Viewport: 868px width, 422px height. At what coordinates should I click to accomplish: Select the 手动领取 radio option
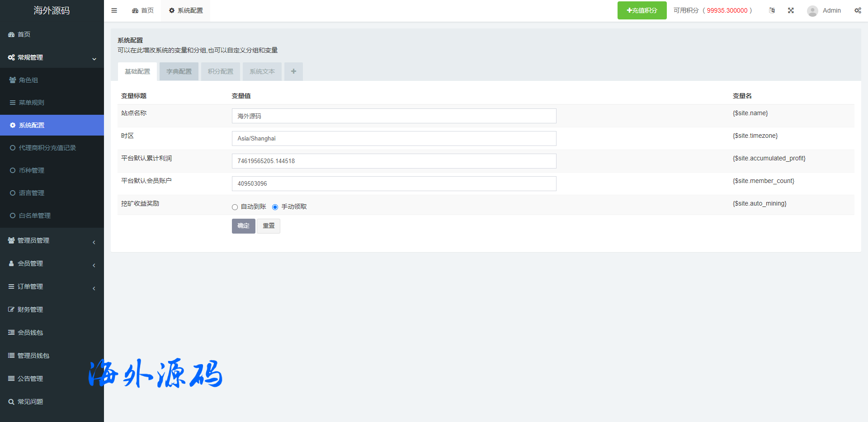[275, 207]
